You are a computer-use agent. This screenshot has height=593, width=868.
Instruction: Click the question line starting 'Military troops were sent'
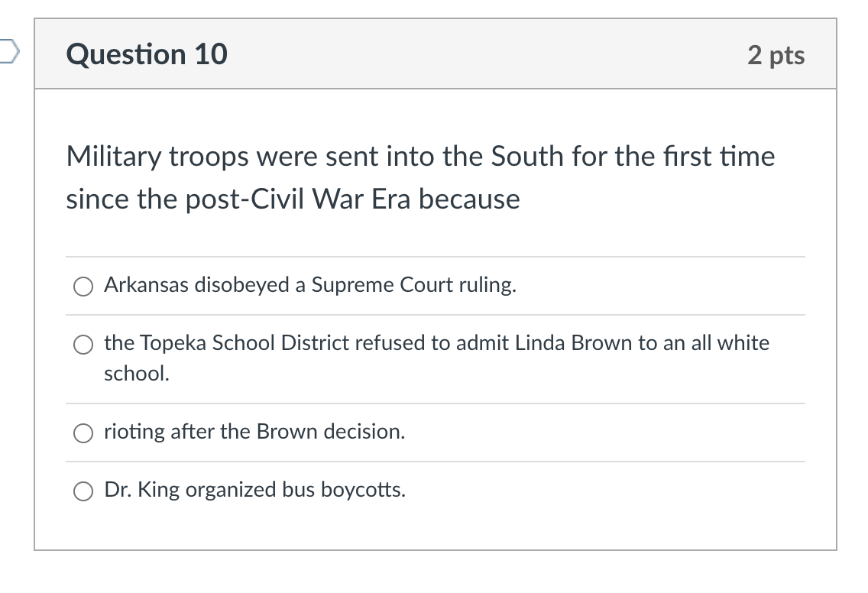[420, 156]
